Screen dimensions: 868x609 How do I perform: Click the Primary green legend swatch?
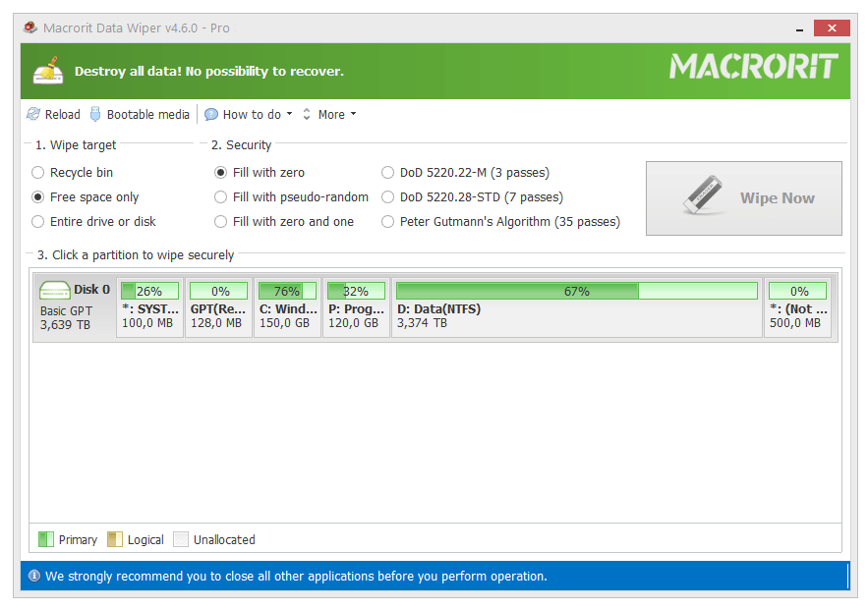(x=46, y=539)
